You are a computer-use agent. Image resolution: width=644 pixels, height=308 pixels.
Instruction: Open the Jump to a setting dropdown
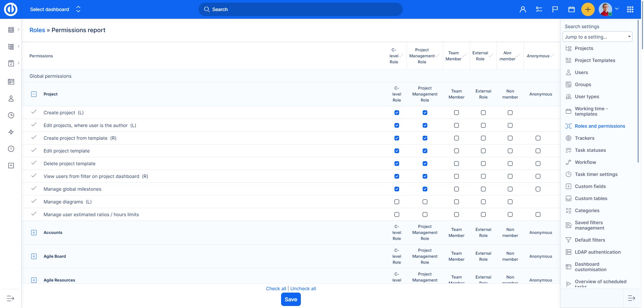[597, 37]
